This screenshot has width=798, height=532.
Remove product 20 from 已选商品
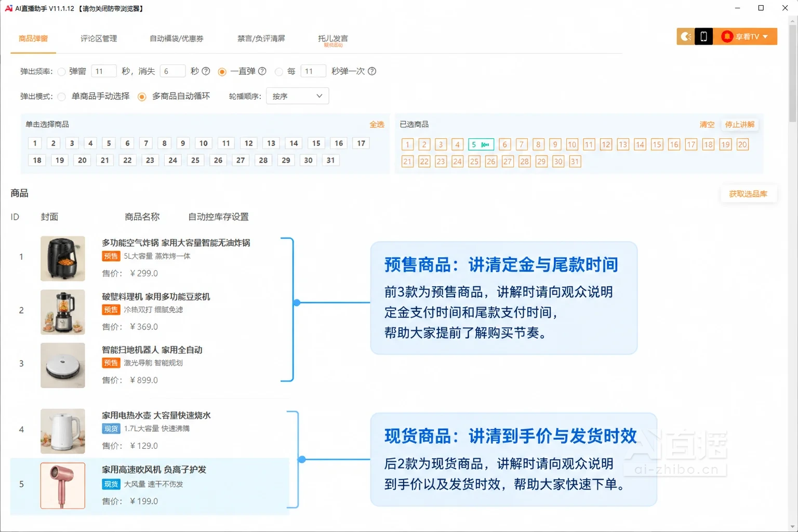coord(742,144)
